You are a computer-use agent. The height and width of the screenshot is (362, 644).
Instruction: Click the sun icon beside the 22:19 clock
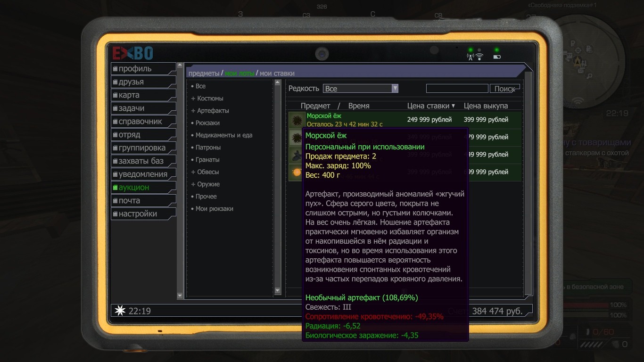pos(120,311)
